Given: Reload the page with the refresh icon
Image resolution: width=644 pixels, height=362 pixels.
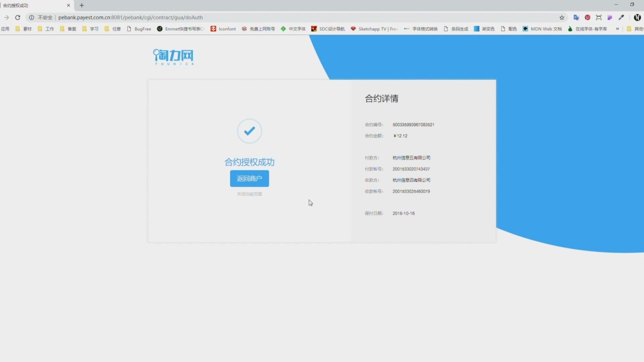Looking at the screenshot, I should pos(18,17).
